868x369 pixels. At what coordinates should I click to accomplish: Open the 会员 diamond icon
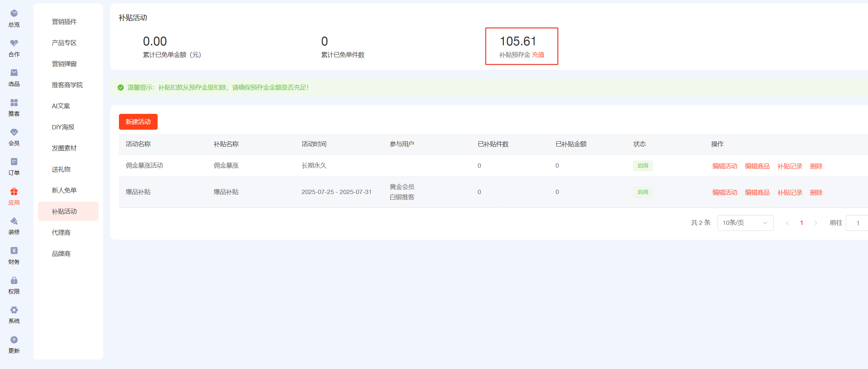click(x=14, y=132)
